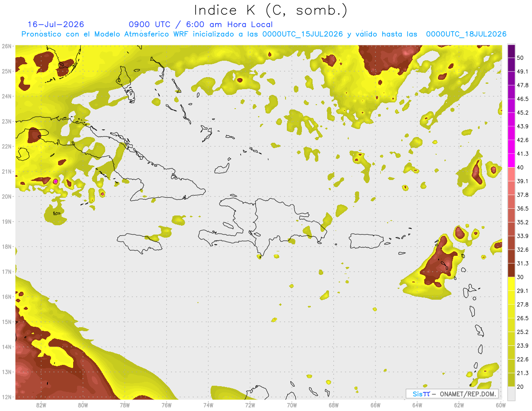Image resolution: width=532 pixels, height=411 pixels.
Task: Click the '68W' longitude label
Action: [x=333, y=405]
